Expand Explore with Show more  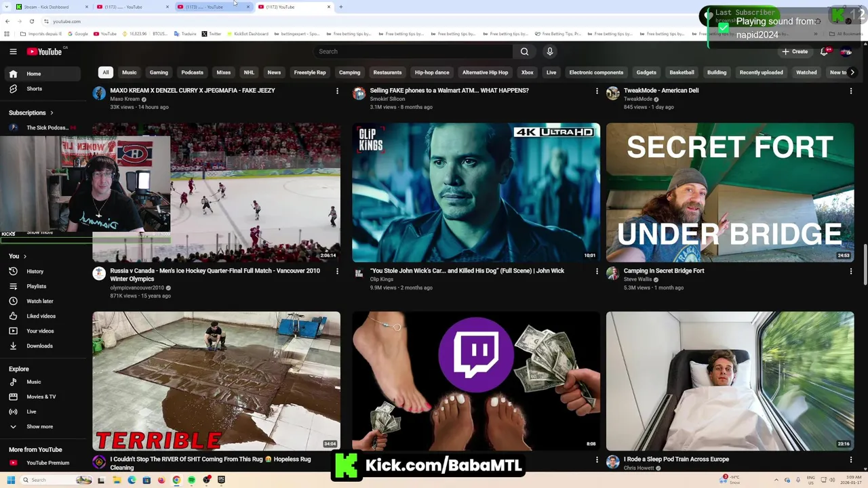coord(43,426)
